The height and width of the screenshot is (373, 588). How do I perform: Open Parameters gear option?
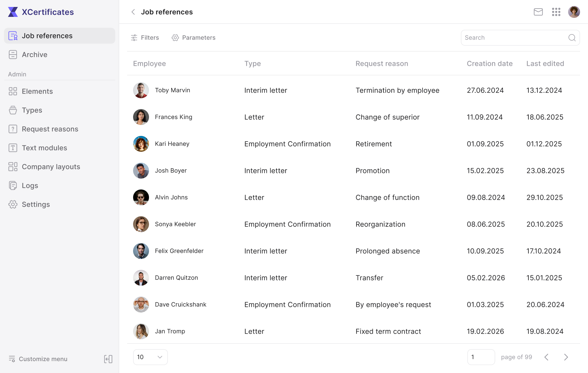(x=193, y=38)
